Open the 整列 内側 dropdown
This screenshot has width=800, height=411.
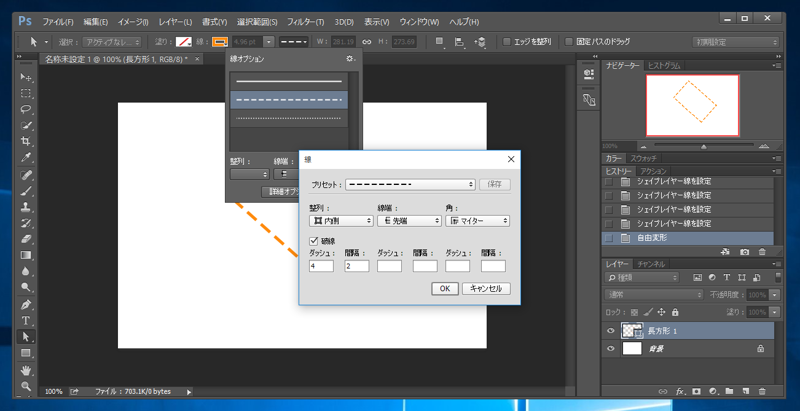(x=341, y=221)
